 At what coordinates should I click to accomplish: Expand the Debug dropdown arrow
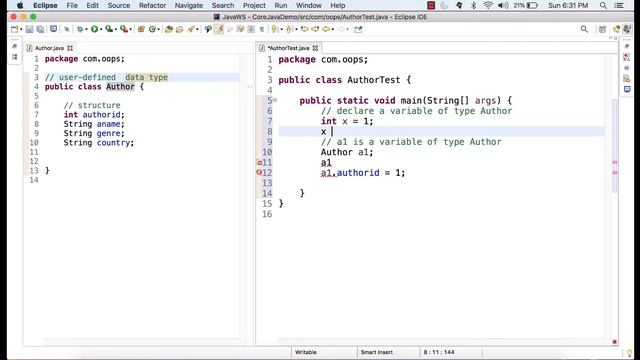87,29
